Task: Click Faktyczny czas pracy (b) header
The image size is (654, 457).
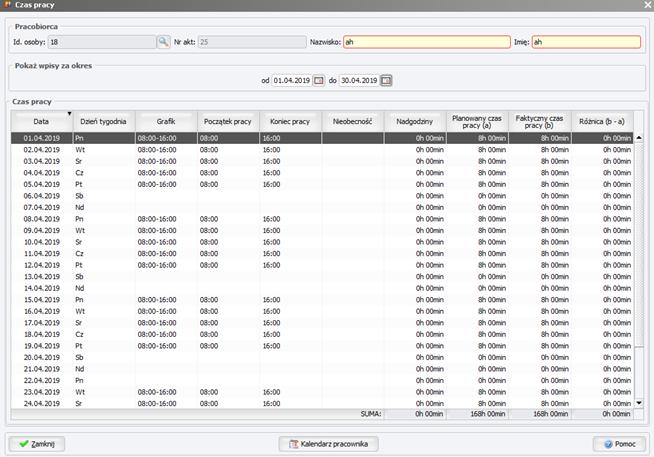Action: [539, 121]
